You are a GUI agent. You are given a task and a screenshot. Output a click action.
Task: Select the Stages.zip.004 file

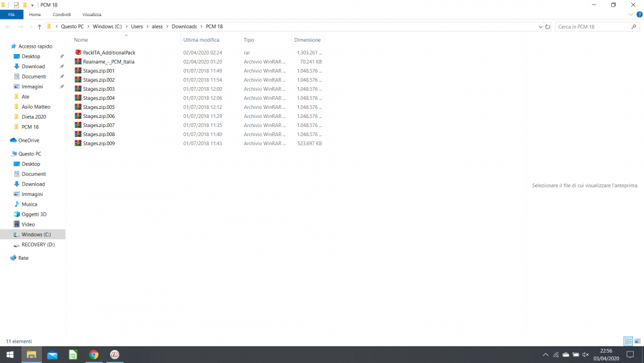click(x=99, y=98)
